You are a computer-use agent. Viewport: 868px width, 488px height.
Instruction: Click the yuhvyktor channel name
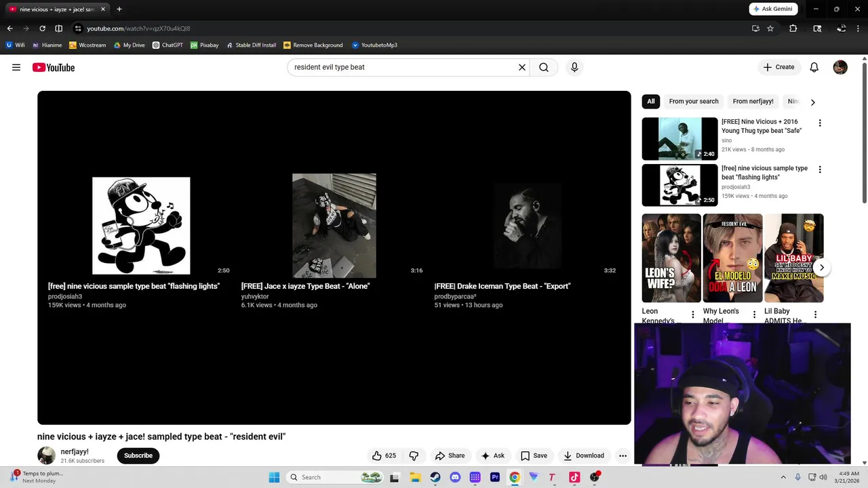click(255, 296)
